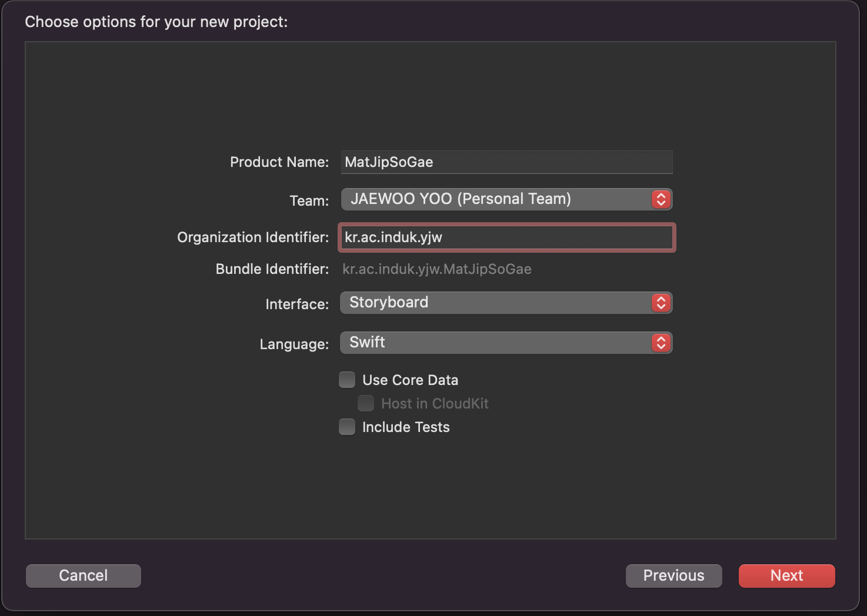Click the Organization Identifier: label
This screenshot has height=616, width=867.
click(x=253, y=237)
